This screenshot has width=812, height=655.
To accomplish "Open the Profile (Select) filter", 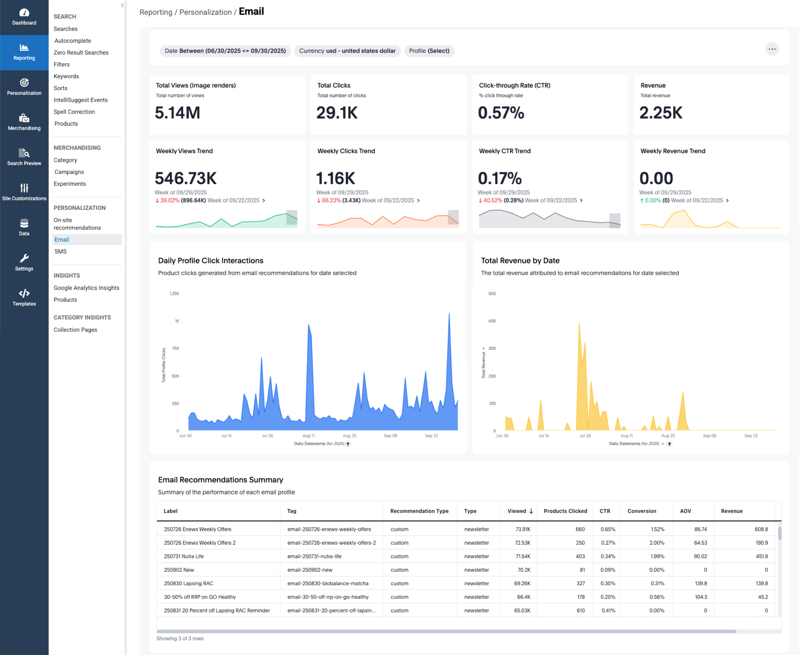I will click(429, 51).
